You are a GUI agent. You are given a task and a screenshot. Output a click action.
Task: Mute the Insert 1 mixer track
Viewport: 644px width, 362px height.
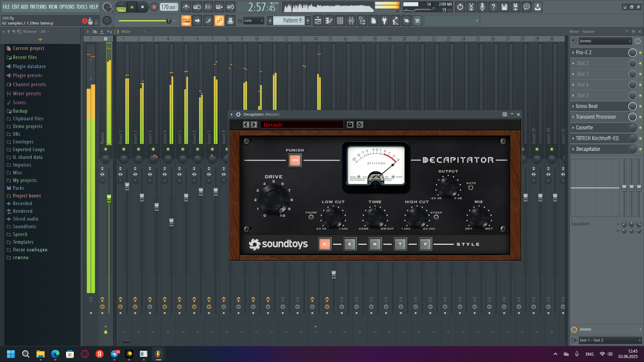tap(124, 149)
